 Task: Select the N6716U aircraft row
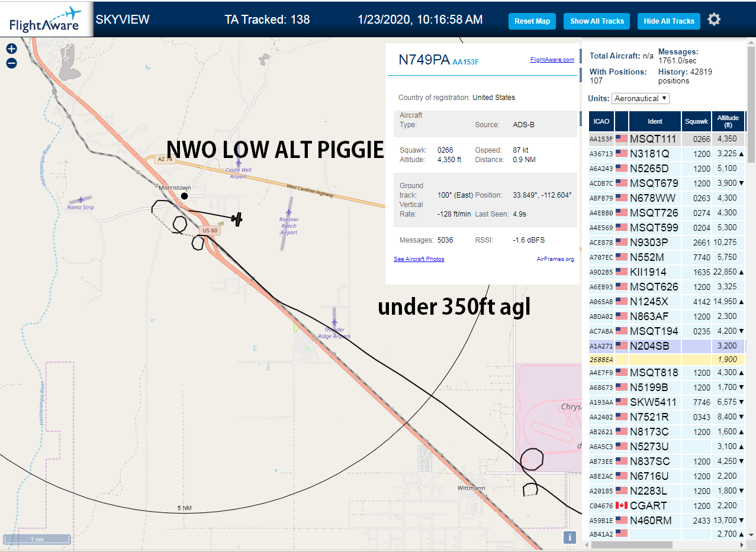667,476
